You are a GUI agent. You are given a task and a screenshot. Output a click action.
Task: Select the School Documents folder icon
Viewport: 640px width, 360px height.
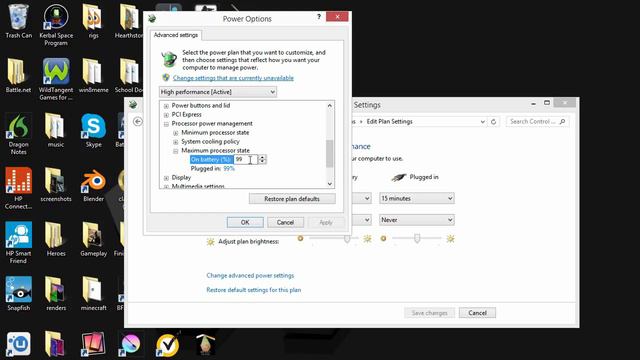129,76
